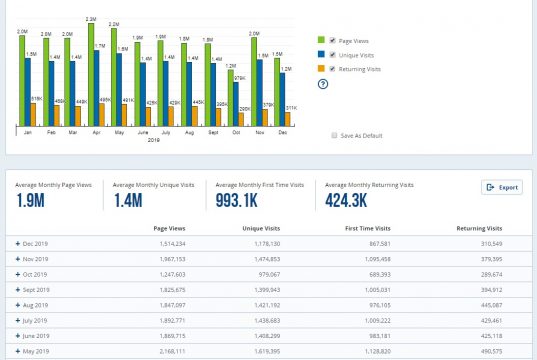Uncheck the Unique Visits checkbox
The image size is (537, 360).
332,55
